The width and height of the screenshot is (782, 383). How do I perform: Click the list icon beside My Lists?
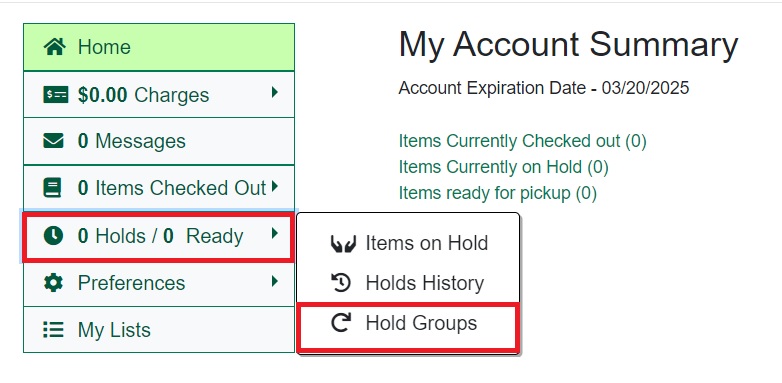[53, 330]
